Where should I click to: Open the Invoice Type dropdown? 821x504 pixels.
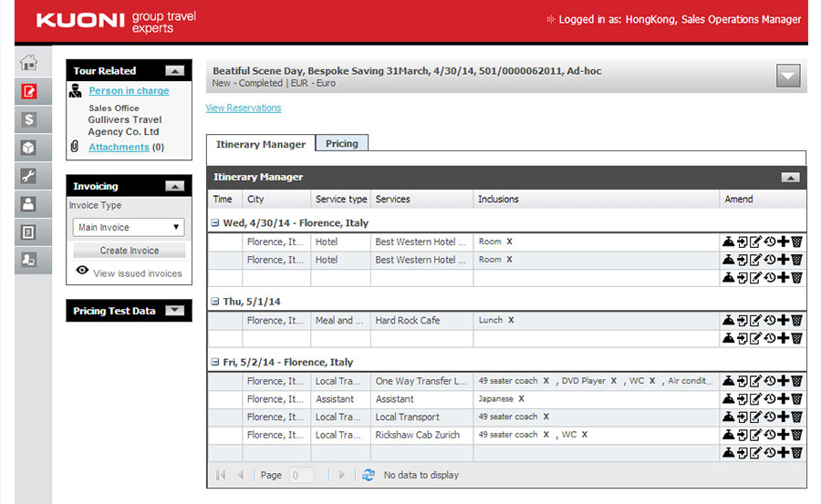129,228
